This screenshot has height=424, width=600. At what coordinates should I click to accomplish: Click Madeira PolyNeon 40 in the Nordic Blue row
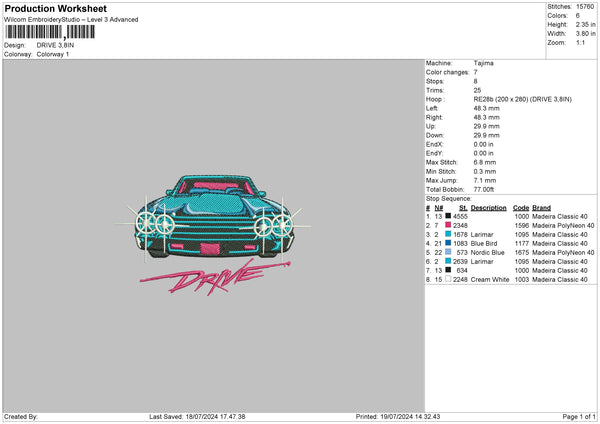(563, 253)
